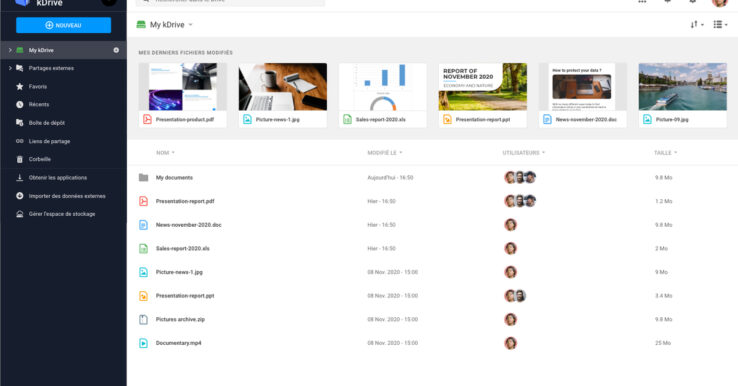The width and height of the screenshot is (738, 386).
Task: Click the user avatar on the Documentary.mp4 row
Action: click(511, 343)
